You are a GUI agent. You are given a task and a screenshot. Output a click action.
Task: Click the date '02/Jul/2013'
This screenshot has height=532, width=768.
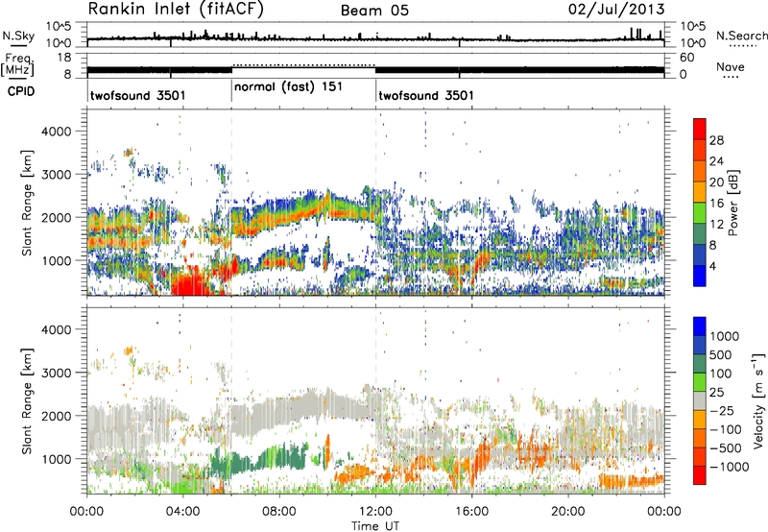click(616, 10)
